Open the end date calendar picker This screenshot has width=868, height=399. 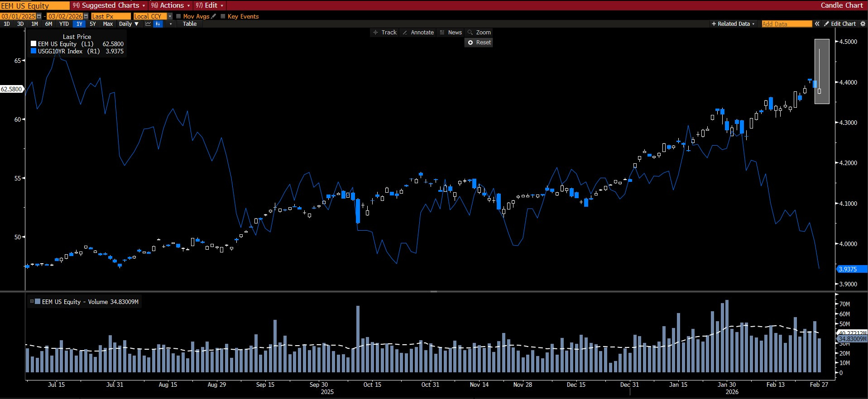pyautogui.click(x=86, y=16)
